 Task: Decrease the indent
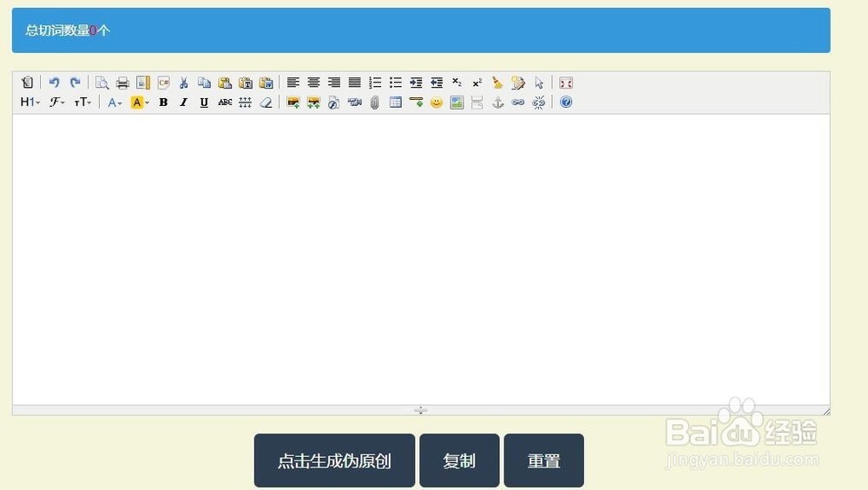coord(437,83)
